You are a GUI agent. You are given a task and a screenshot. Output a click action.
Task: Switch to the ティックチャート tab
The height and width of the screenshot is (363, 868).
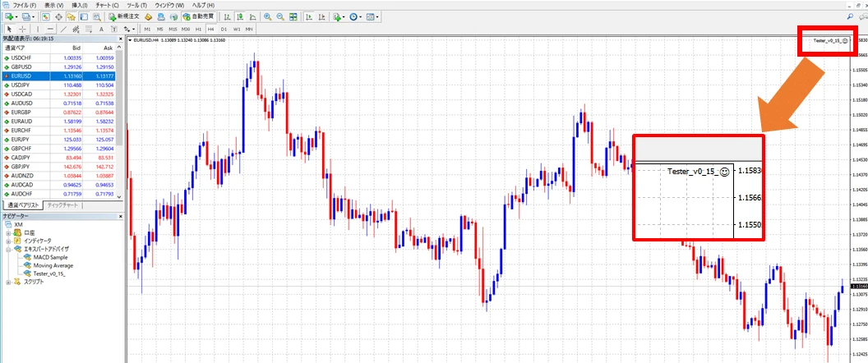63,204
